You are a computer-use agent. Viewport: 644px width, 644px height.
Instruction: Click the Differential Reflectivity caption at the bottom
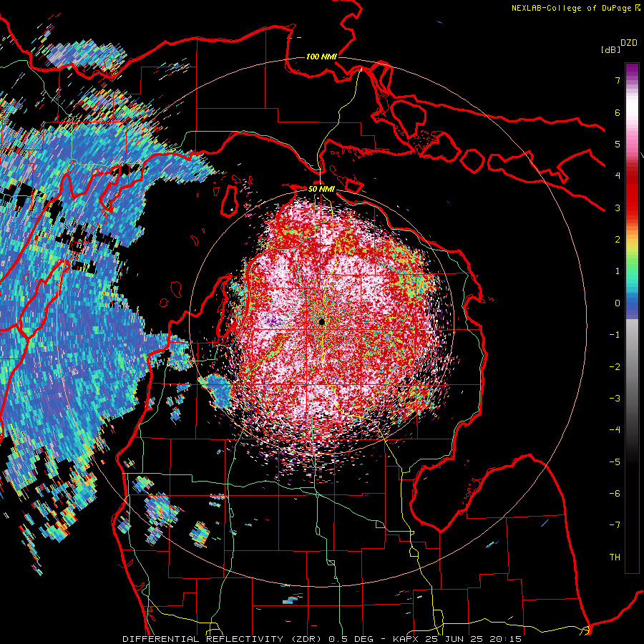322,639
